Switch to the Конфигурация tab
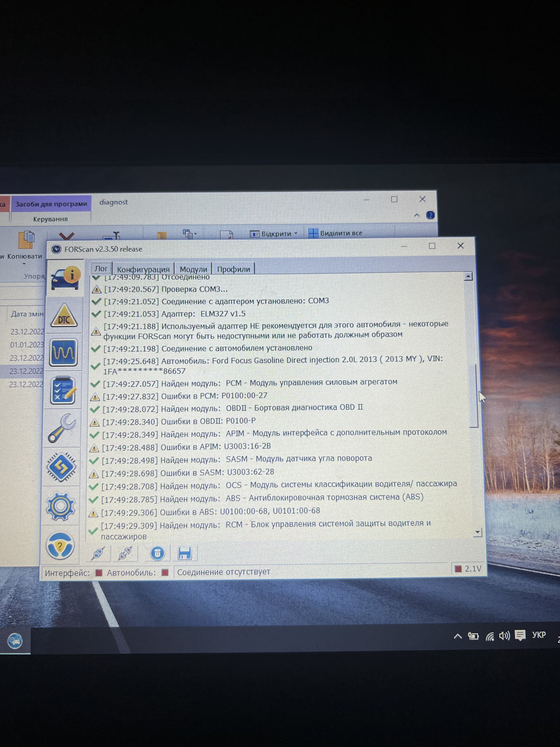The height and width of the screenshot is (747, 560). [x=143, y=269]
